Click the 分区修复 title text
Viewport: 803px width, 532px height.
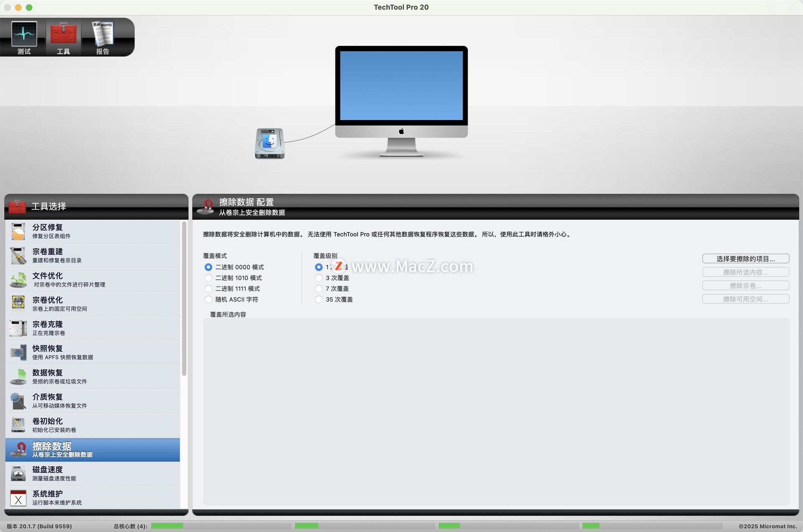47,227
